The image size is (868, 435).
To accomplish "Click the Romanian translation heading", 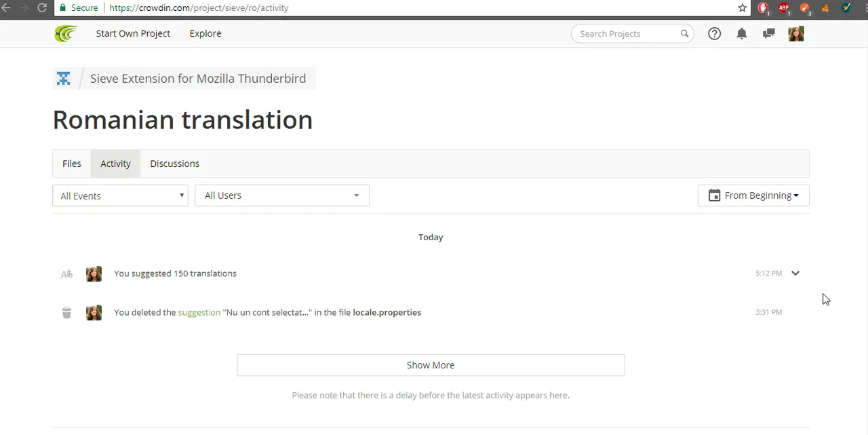I will pyautogui.click(x=183, y=120).
